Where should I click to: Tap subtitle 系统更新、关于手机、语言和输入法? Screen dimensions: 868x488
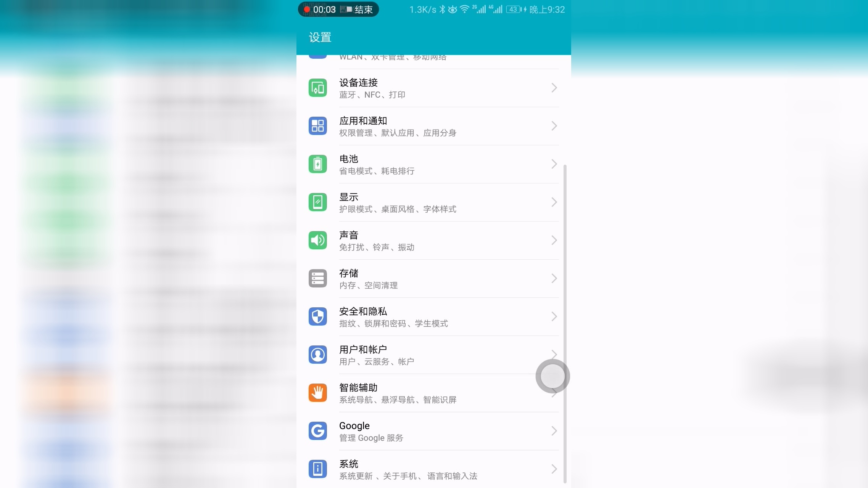click(408, 476)
